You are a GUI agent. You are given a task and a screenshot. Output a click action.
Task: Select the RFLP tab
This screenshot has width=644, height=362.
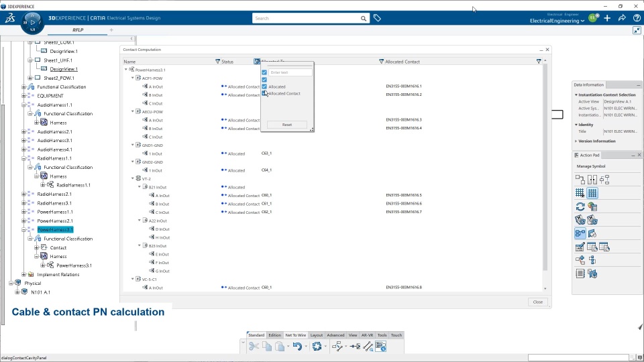(78, 30)
